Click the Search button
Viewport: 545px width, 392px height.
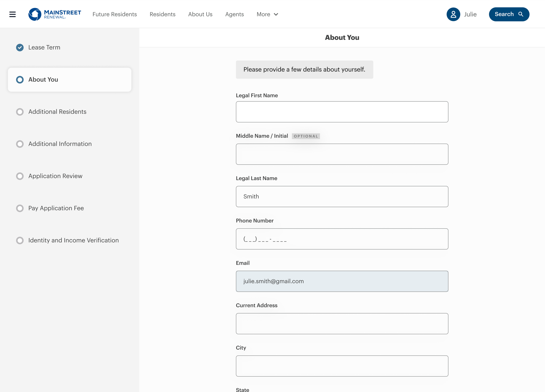[509, 14]
